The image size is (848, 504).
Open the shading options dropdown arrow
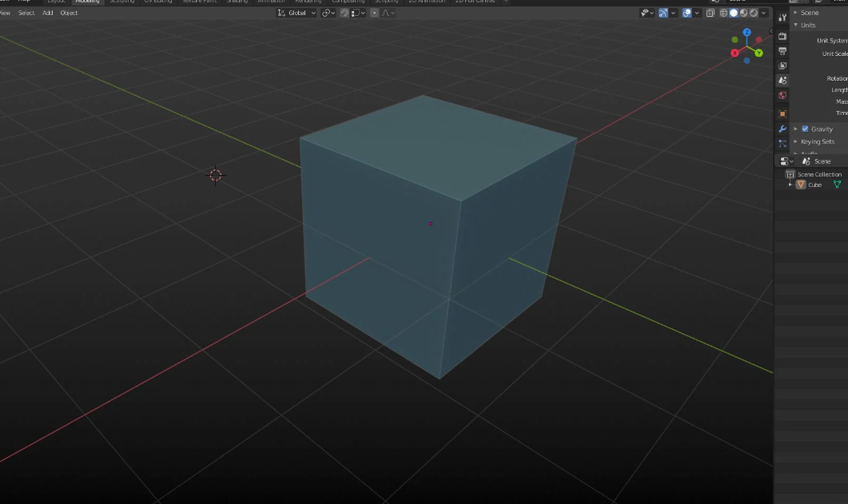763,13
